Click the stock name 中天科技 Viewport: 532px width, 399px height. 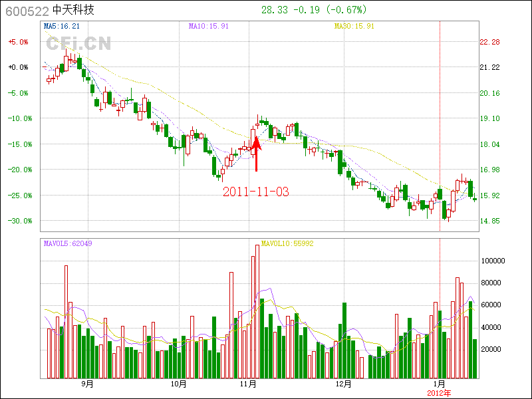(x=73, y=11)
